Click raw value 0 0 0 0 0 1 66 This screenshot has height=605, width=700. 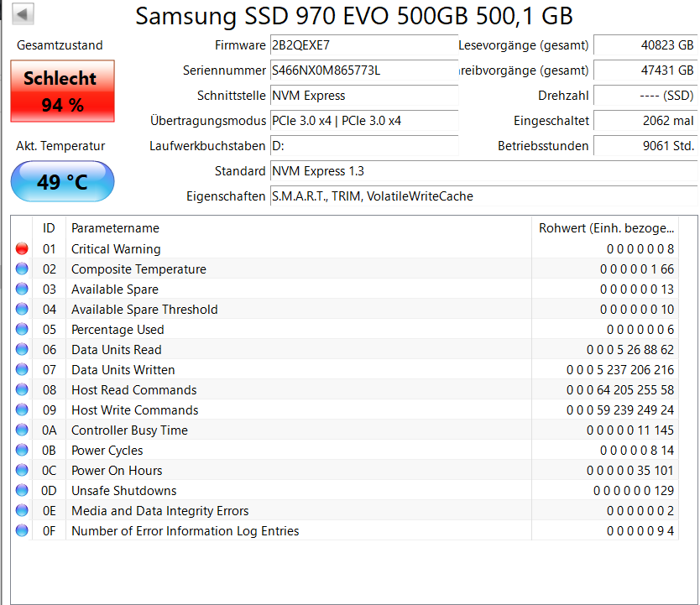[637, 269]
